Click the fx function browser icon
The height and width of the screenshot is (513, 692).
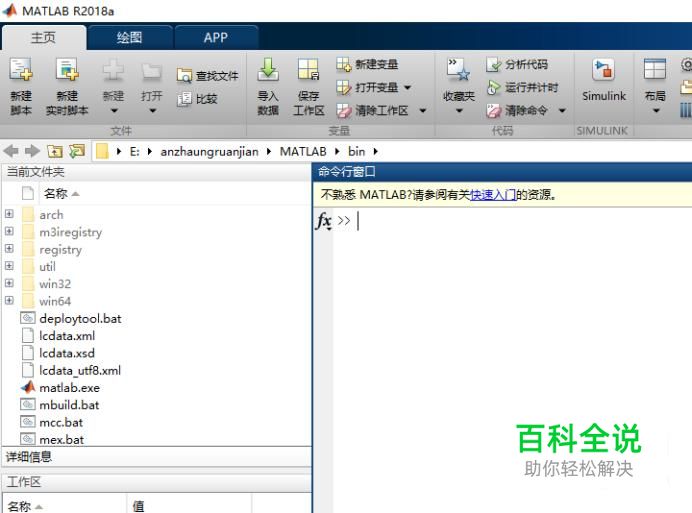pyautogui.click(x=323, y=220)
